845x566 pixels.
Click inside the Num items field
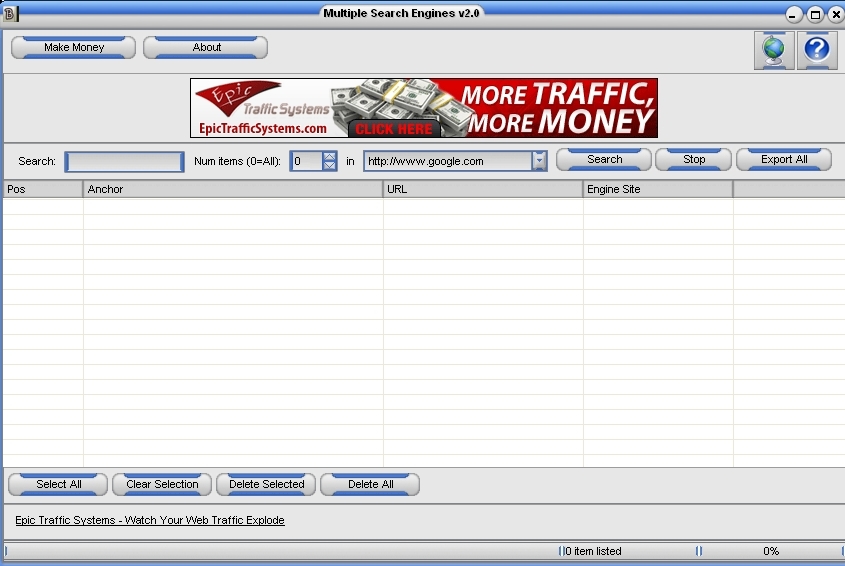(x=306, y=161)
